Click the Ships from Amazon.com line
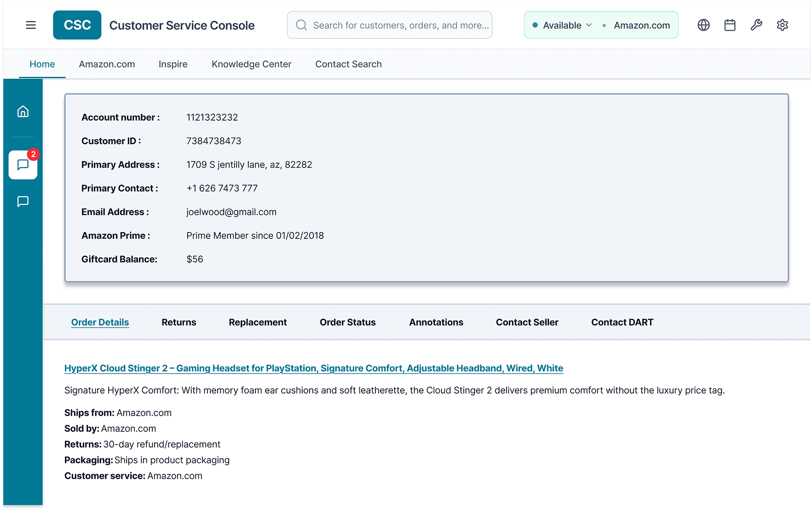The image size is (812, 511). 118,413
